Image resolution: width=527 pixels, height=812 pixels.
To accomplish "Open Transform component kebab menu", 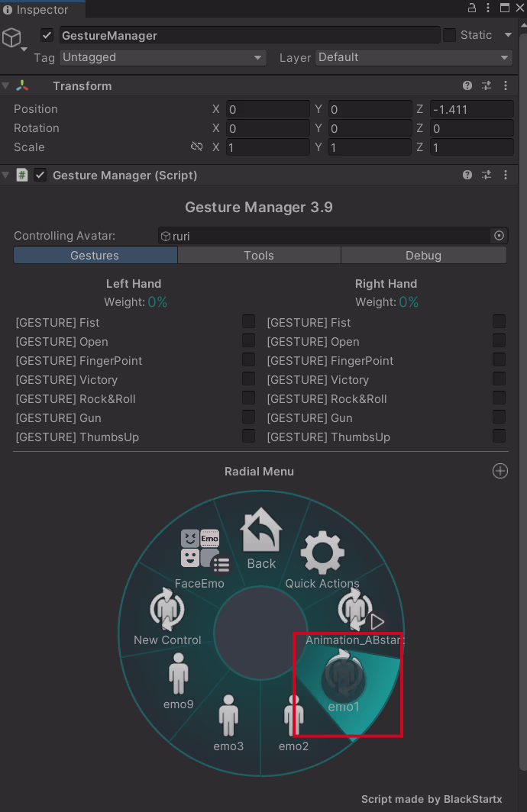I will tap(506, 86).
